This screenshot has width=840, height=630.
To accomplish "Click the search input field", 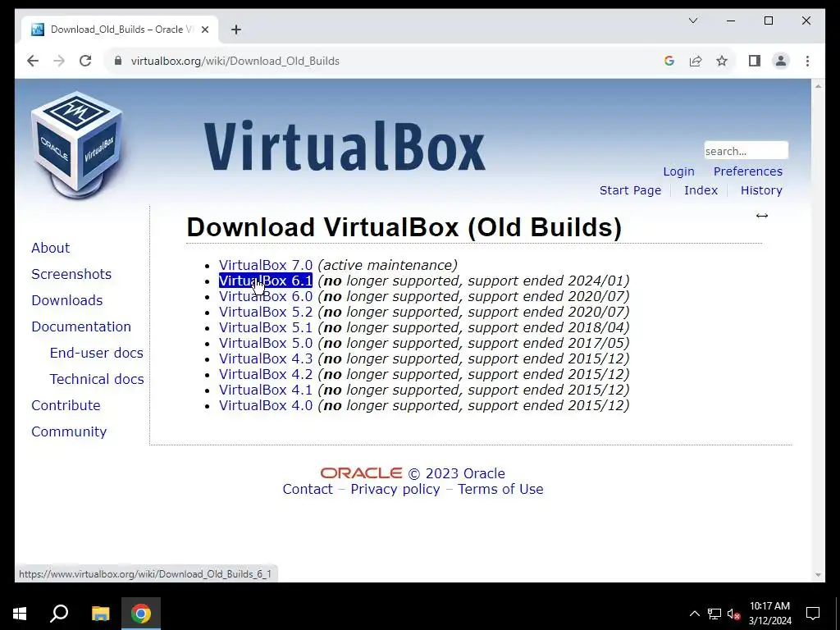I will [746, 151].
